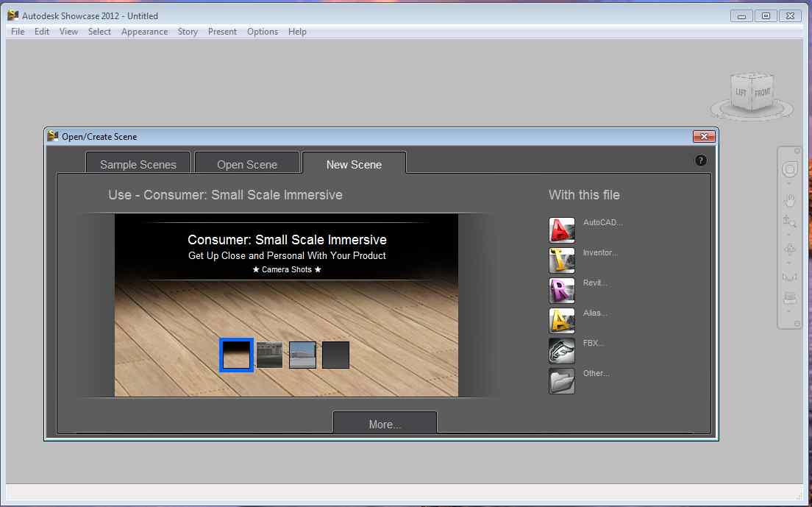Select the blue-highlighted black environment thumbnail
The image size is (812, 507).
pos(236,355)
